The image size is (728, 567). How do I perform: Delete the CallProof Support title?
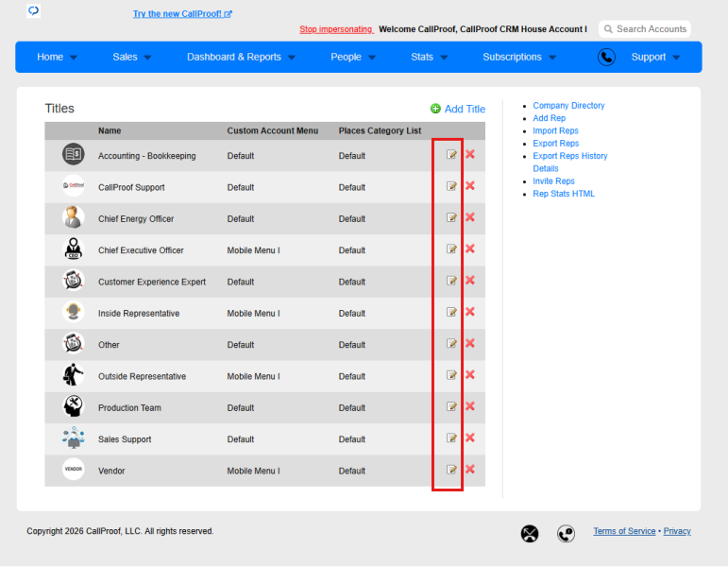(470, 186)
